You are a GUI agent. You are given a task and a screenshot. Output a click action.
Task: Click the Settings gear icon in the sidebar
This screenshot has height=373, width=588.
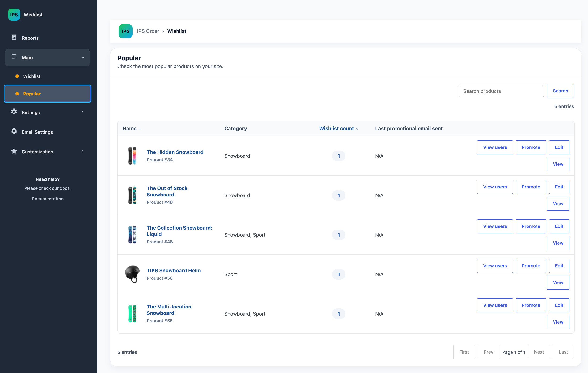coord(14,112)
